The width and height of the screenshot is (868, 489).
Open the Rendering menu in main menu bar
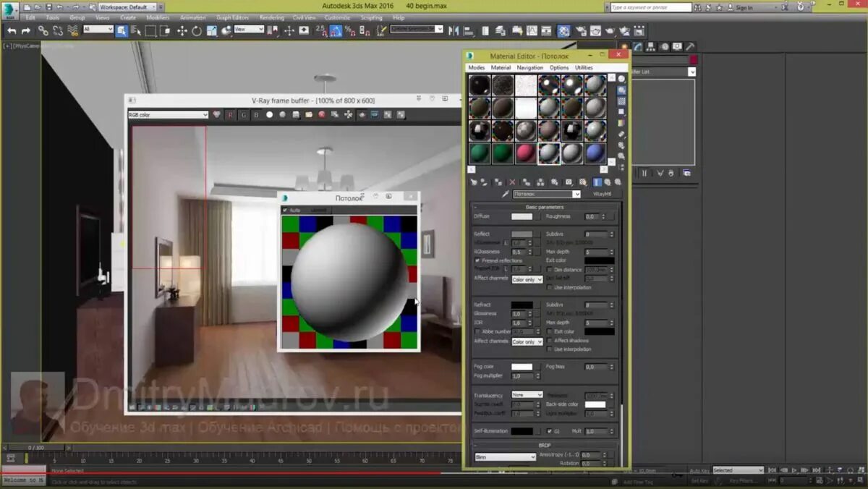272,17
